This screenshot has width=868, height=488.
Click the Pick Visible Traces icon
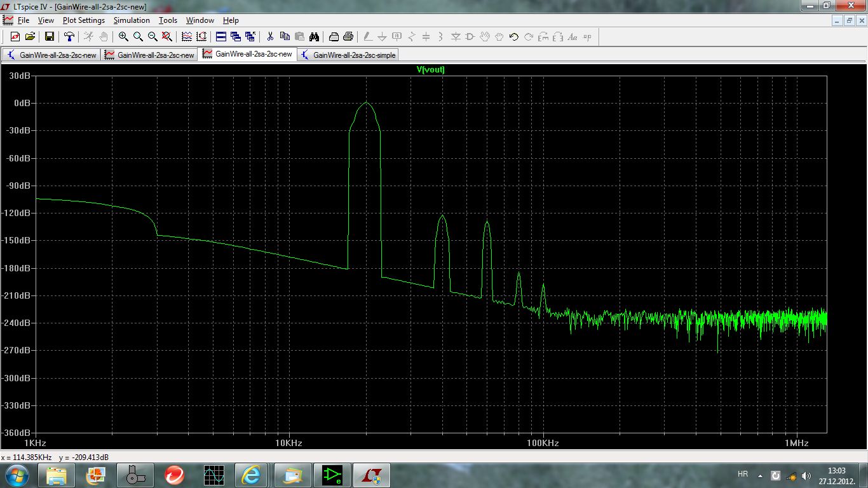(187, 37)
